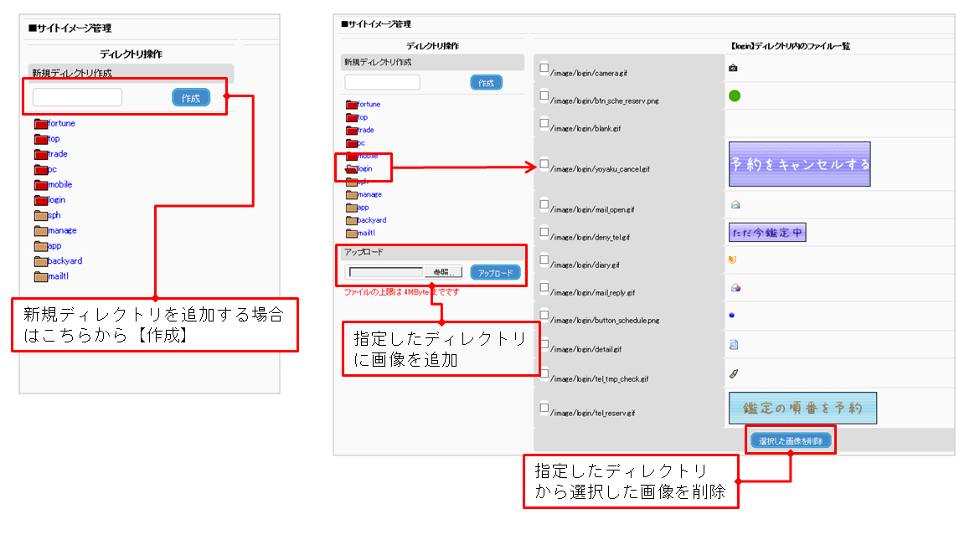Open the manage folder in the file-list panel
Screen dimensions: 980x540
tap(369, 194)
